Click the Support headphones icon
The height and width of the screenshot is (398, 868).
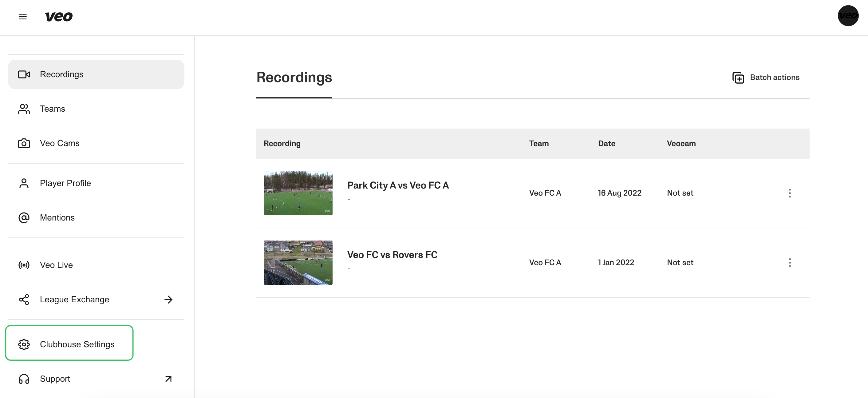tap(24, 379)
